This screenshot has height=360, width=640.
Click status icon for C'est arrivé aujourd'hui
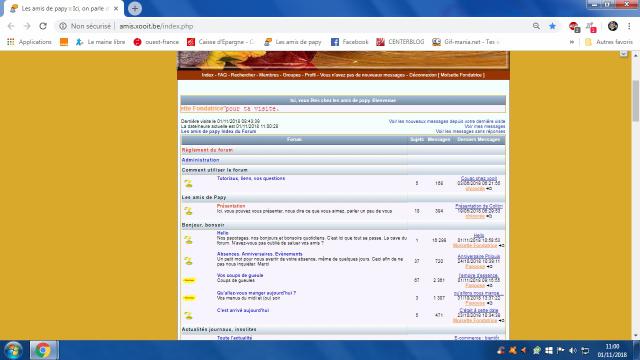[x=188, y=316]
